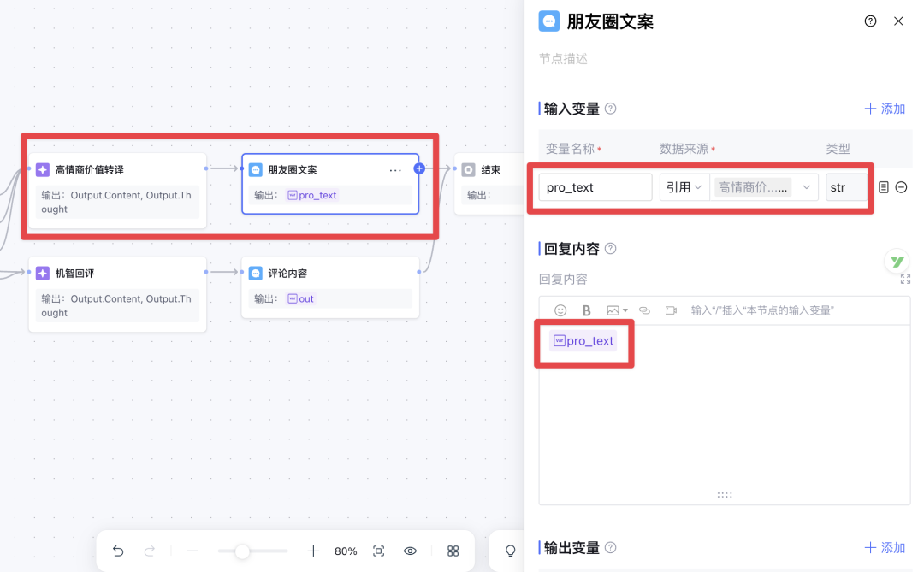This screenshot has height=572, width=924.
Task: Toggle the eye preview icon in toolbar
Action: click(410, 551)
